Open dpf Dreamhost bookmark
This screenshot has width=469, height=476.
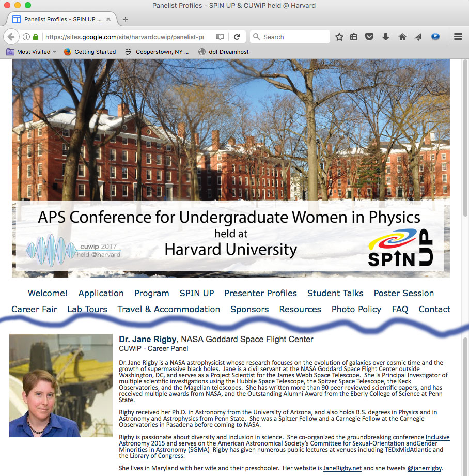coord(224,52)
